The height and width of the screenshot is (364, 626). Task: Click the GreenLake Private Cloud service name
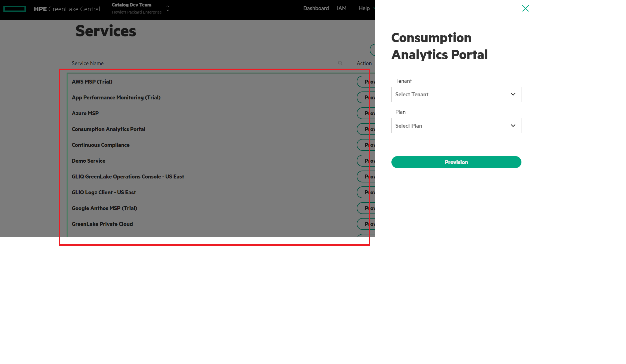pyautogui.click(x=102, y=224)
